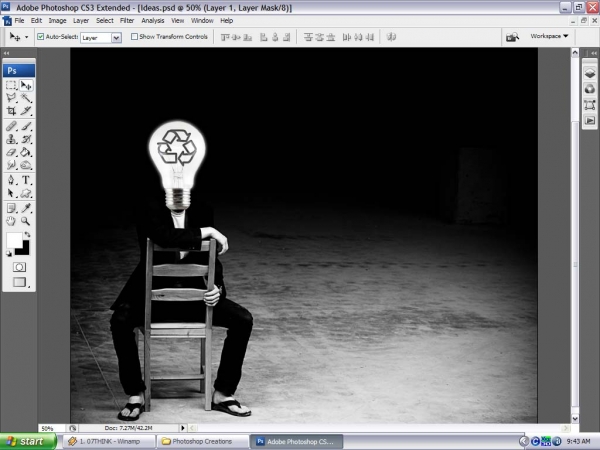Select the Notes tool
The width and height of the screenshot is (600, 450).
click(11, 208)
